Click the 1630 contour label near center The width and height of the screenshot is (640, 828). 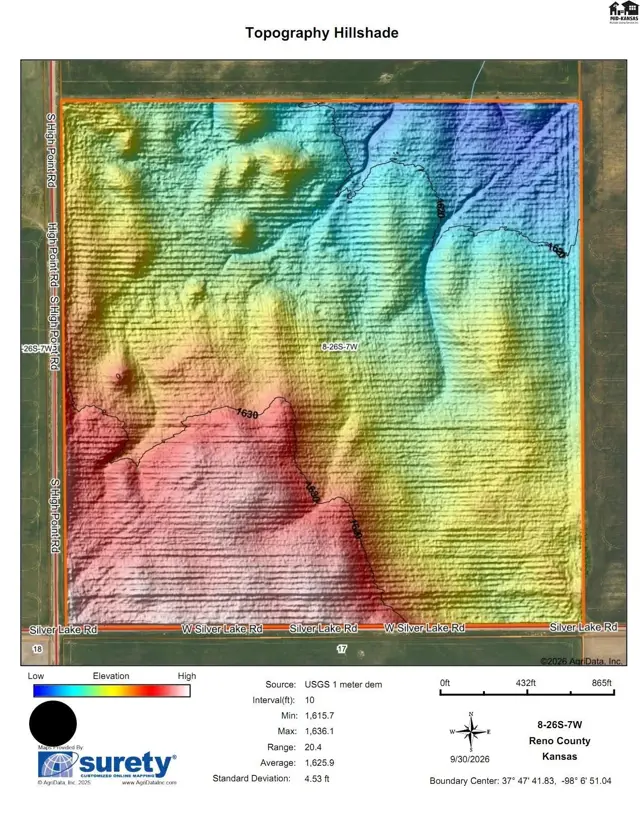coord(247,413)
